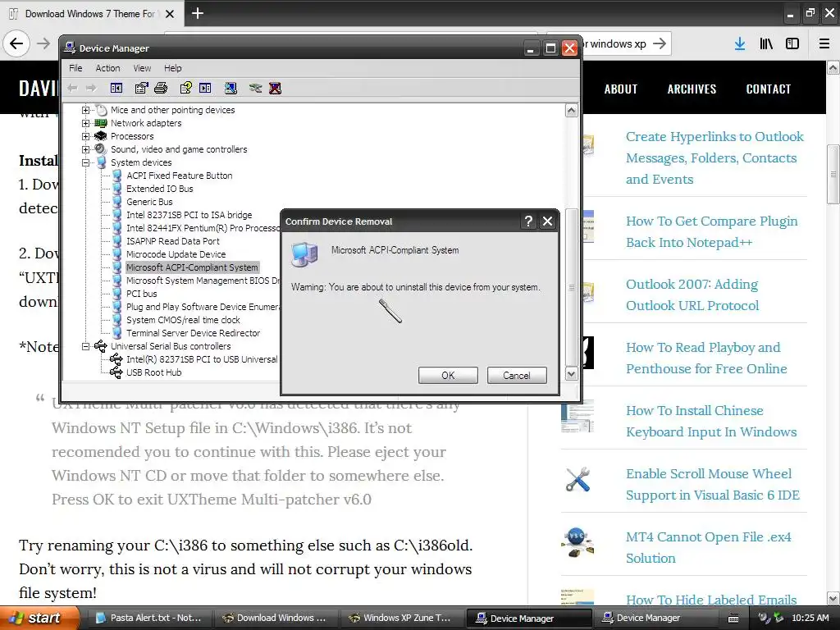This screenshot has width=840, height=630.
Task: Click the Network adapters category icon
Action: pyautogui.click(x=101, y=123)
